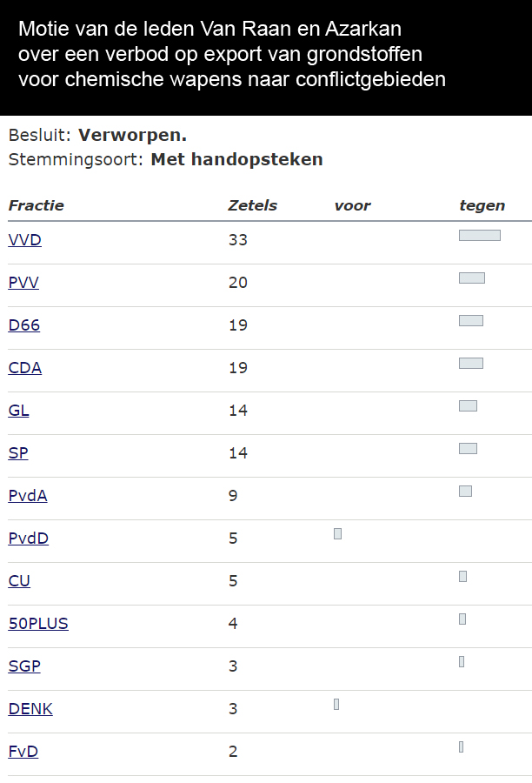This screenshot has width=532, height=783.
Task: Open the GL party link
Action: (x=18, y=411)
